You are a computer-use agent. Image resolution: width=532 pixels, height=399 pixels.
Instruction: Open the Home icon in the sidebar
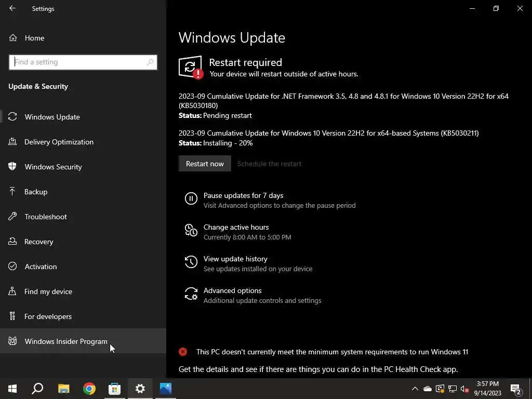coord(13,37)
